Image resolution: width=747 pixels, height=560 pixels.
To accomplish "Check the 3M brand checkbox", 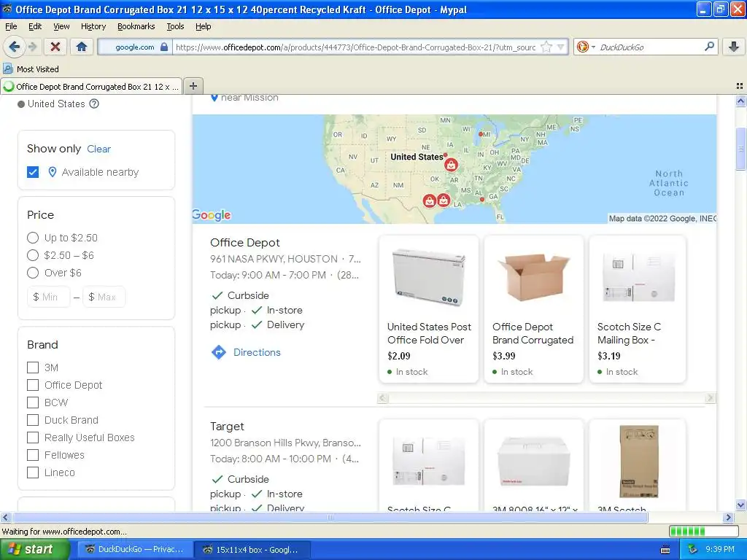I will coord(33,367).
